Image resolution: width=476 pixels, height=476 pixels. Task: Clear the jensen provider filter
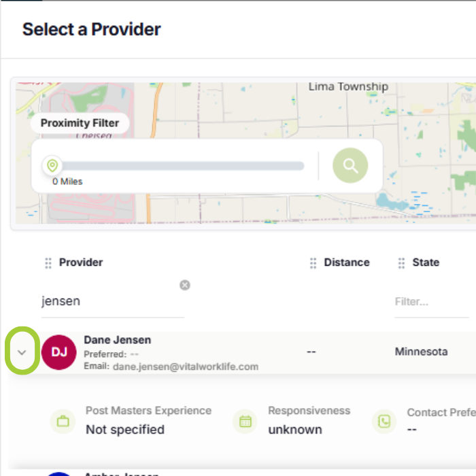point(184,285)
